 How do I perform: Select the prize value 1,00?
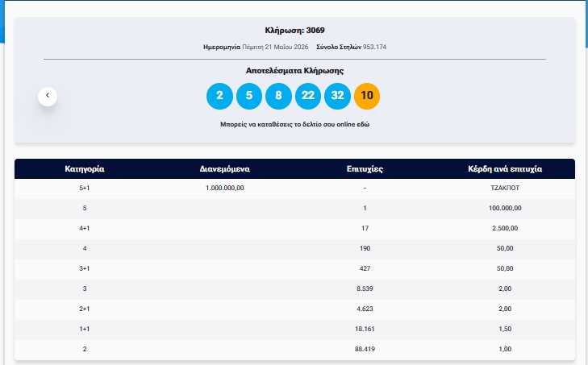pos(505,349)
